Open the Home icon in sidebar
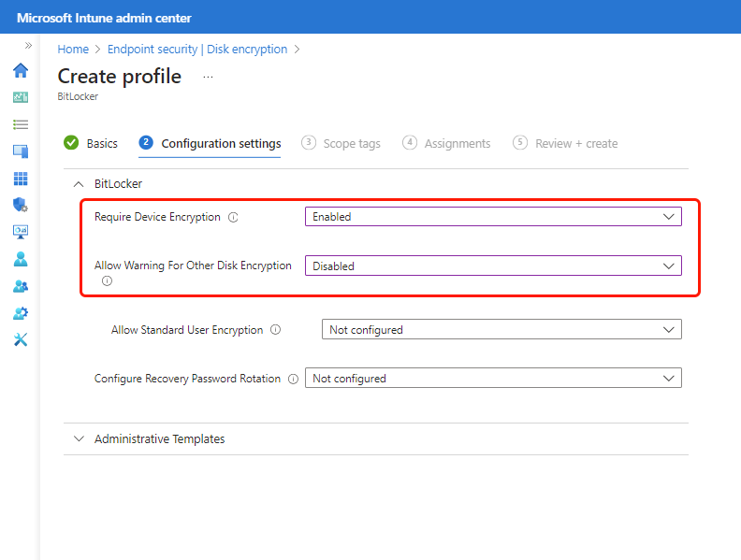This screenshot has height=560, width=741. [x=21, y=70]
